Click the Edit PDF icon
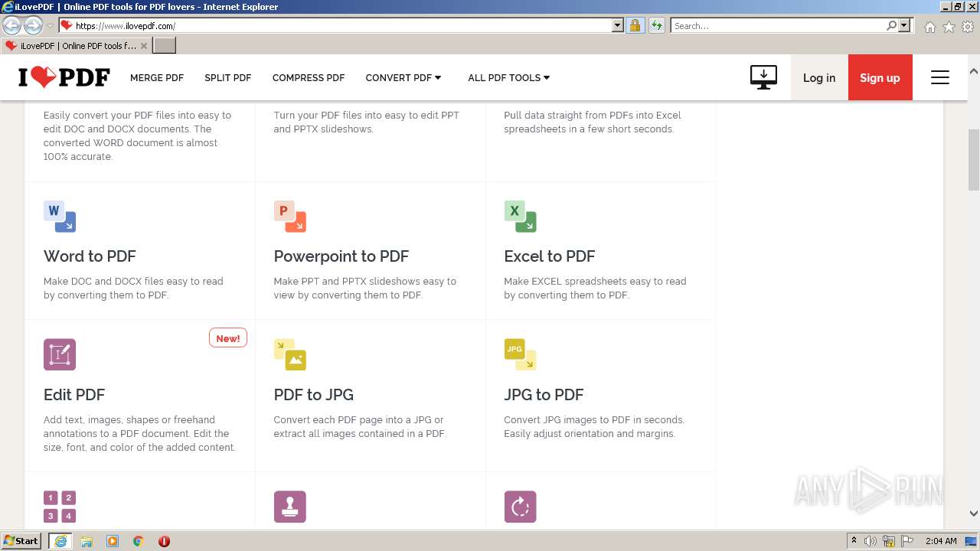This screenshot has width=980, height=551. [x=60, y=354]
